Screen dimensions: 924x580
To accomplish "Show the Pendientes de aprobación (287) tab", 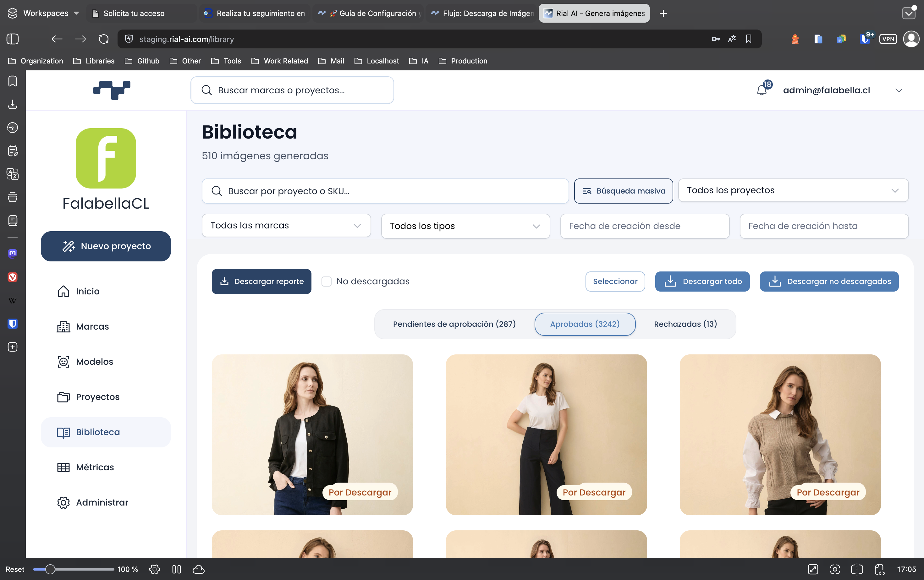I will pos(454,324).
